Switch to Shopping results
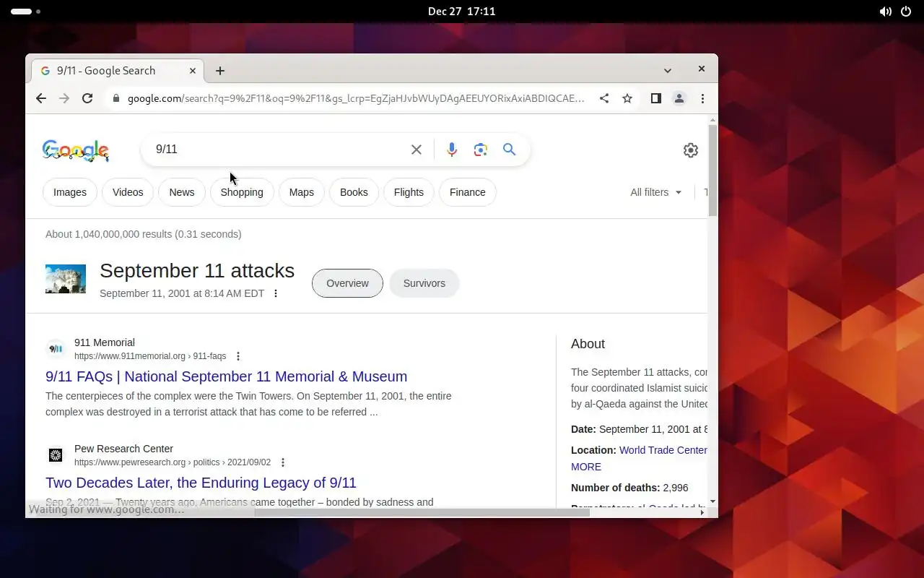 click(x=242, y=192)
